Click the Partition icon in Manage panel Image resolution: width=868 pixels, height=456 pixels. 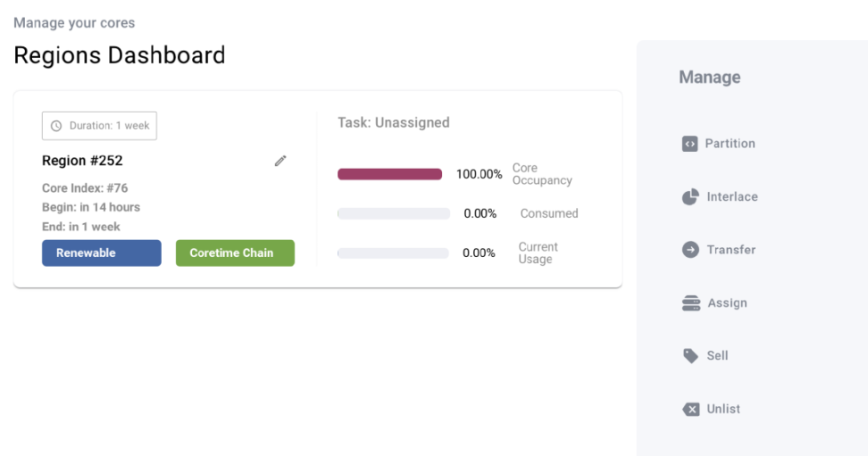click(x=689, y=144)
